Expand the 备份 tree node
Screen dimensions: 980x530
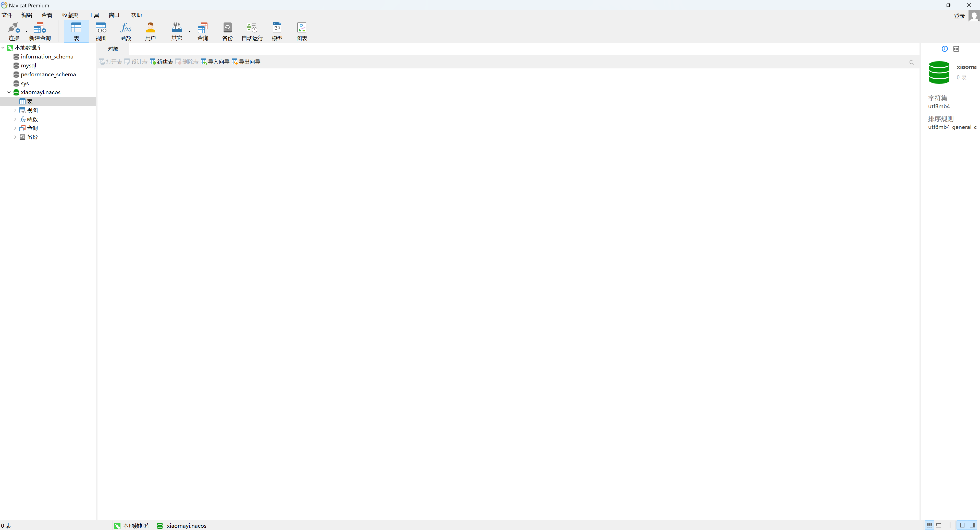click(15, 137)
